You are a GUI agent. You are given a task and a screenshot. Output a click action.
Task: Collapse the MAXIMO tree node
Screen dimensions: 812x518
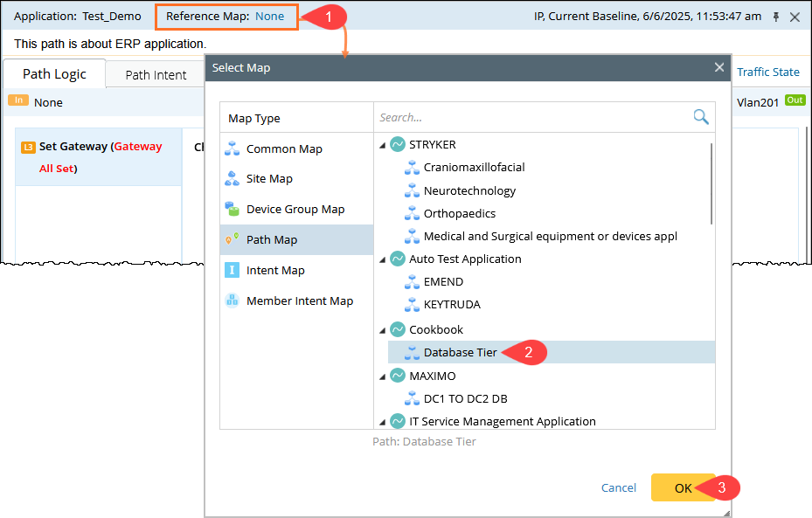(x=383, y=376)
